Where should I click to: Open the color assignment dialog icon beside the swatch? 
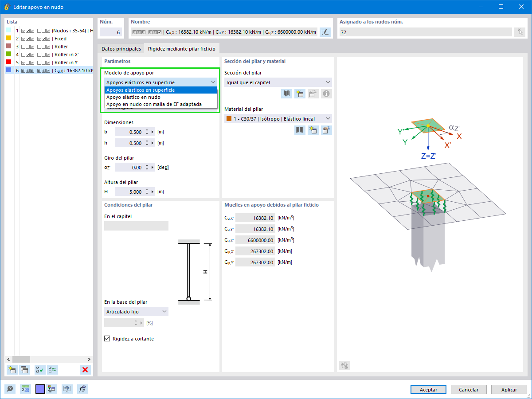click(51, 389)
